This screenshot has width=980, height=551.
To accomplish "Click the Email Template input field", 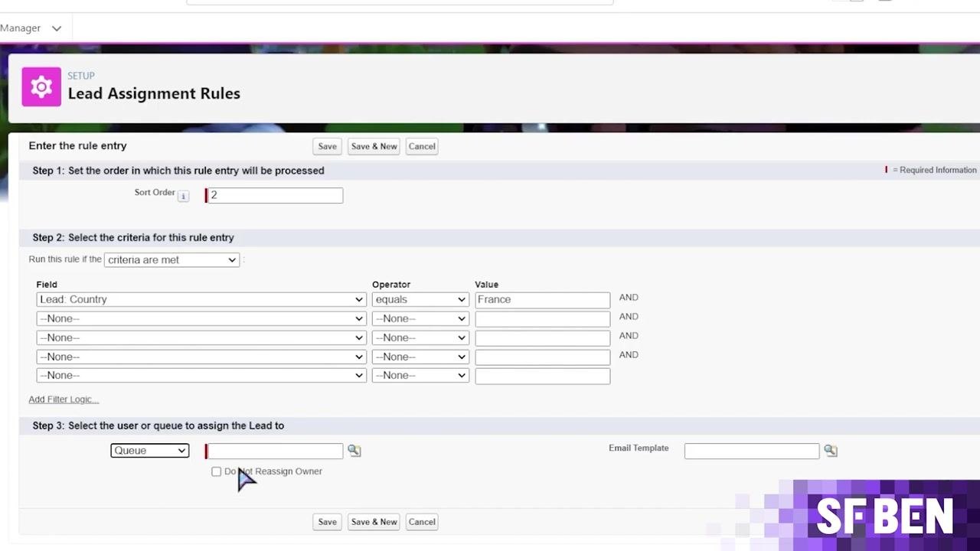I will coord(752,451).
